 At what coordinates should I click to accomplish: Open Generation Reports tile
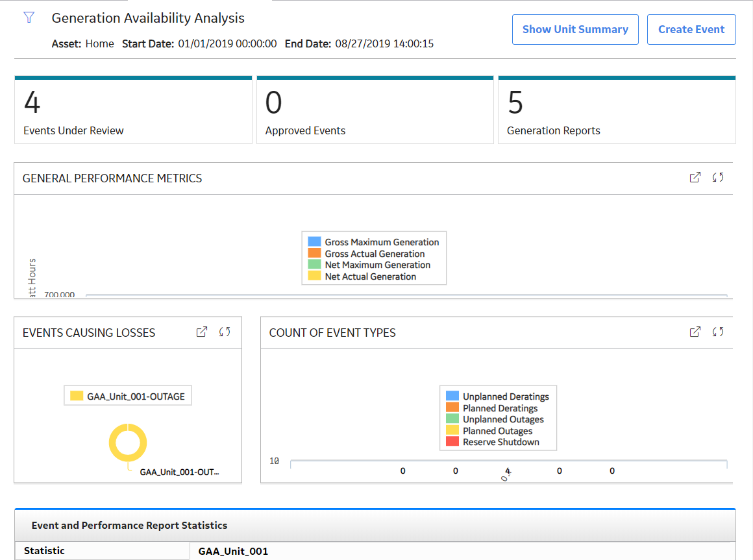coord(617,110)
